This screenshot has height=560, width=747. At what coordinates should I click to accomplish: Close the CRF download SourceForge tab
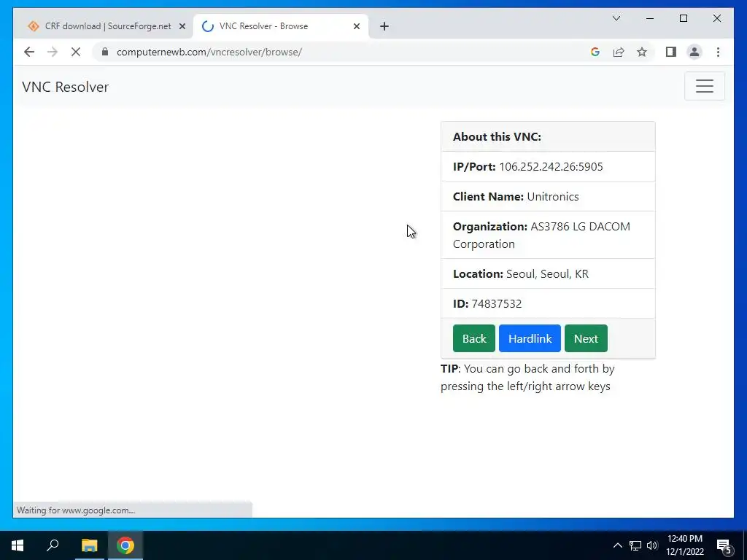point(182,26)
